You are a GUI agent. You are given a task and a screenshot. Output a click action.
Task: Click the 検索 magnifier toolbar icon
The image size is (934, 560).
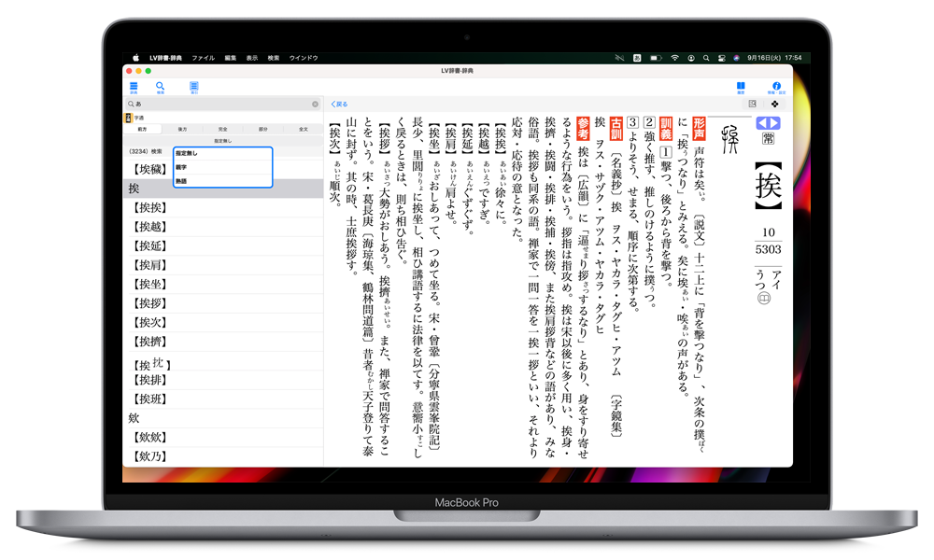(161, 87)
